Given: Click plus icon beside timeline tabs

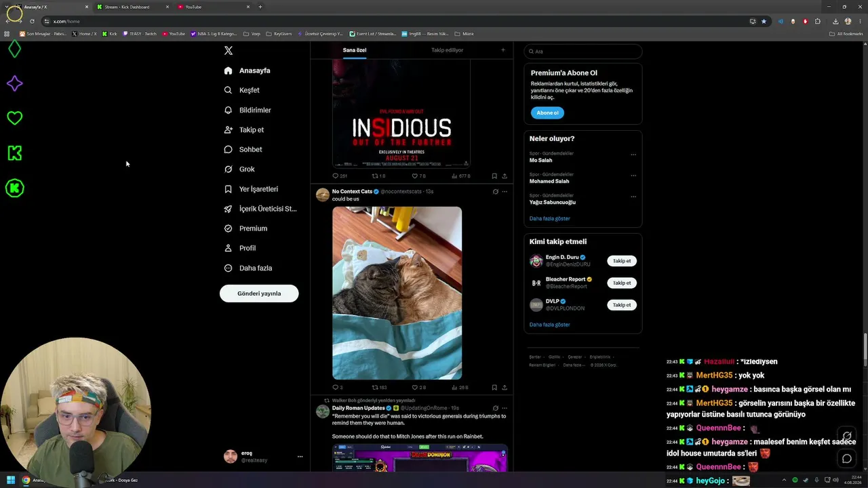Looking at the screenshot, I should tap(502, 49).
